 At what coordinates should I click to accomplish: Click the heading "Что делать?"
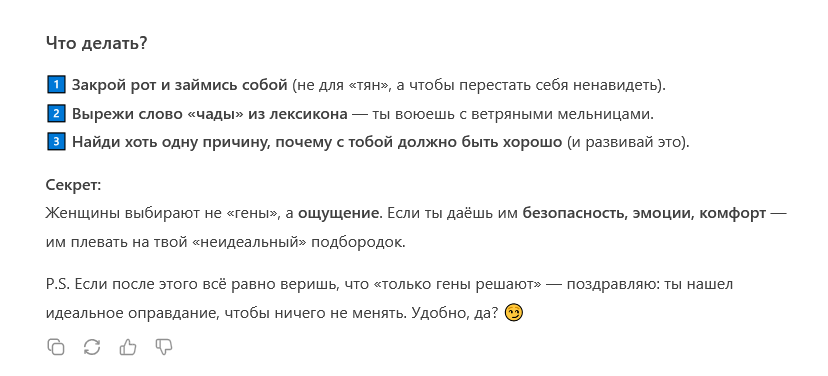(x=96, y=43)
